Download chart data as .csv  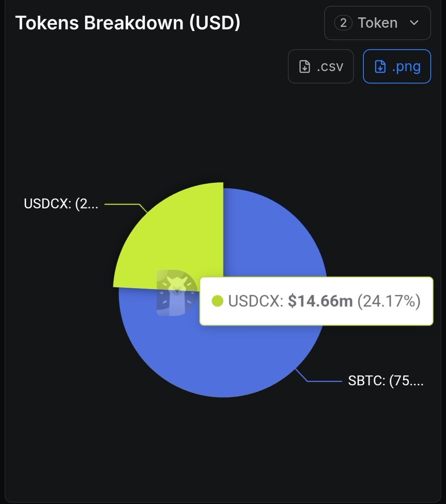click(321, 66)
